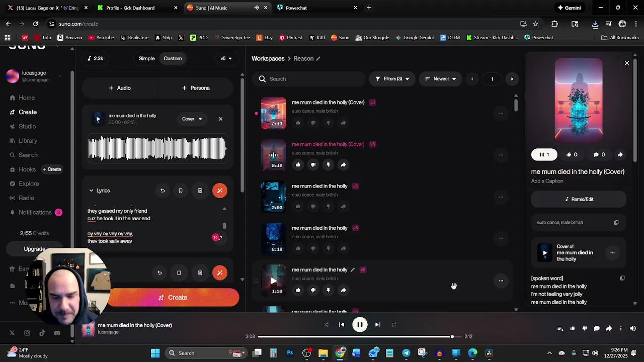Open more options for 2:13 Cover song
The height and width of the screenshot is (362, 644).
(x=501, y=113)
